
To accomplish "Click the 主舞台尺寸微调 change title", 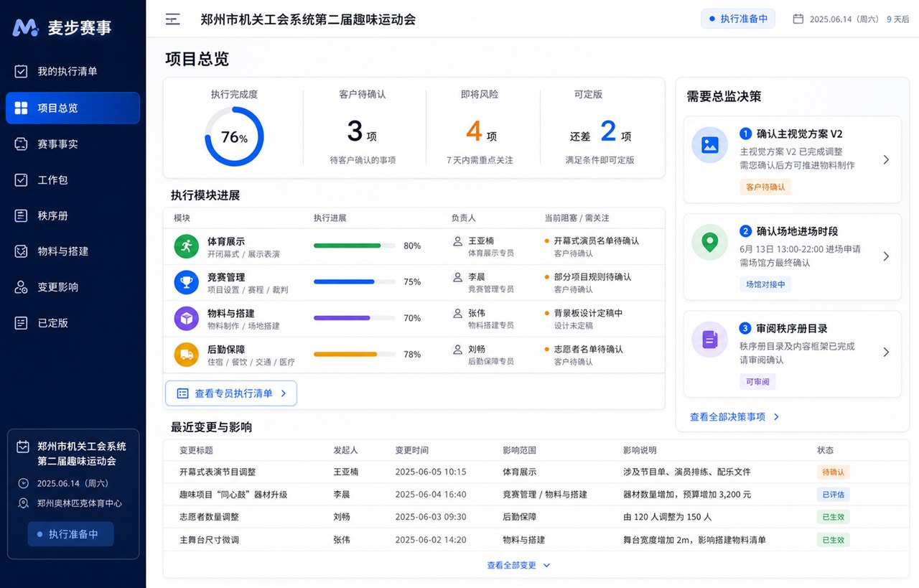I will click(x=209, y=540).
